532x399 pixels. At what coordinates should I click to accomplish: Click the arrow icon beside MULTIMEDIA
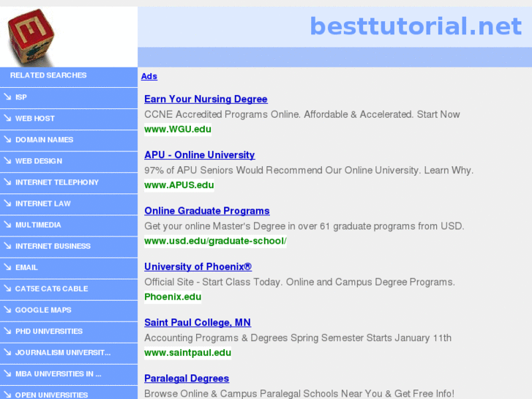point(8,225)
